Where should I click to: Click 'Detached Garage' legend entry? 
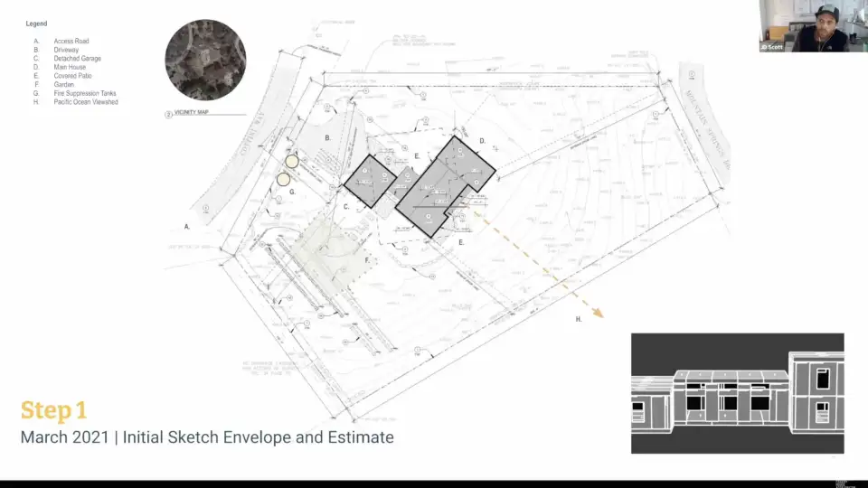[x=77, y=59]
